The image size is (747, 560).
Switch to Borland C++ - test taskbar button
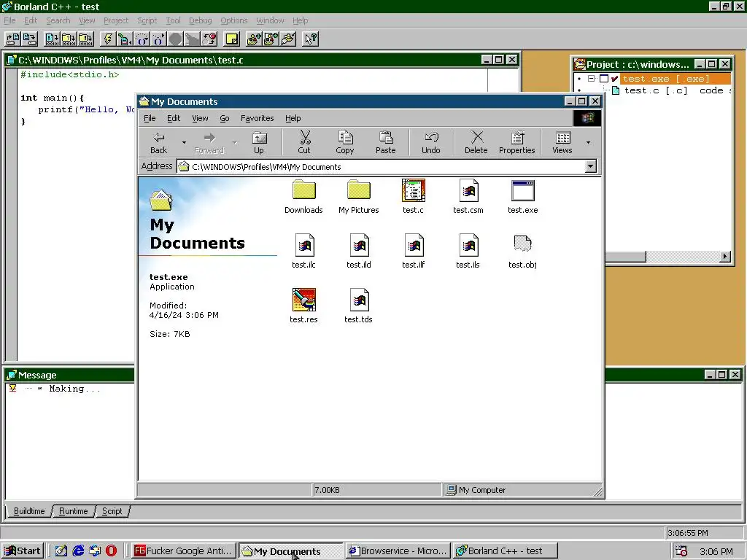click(x=505, y=551)
